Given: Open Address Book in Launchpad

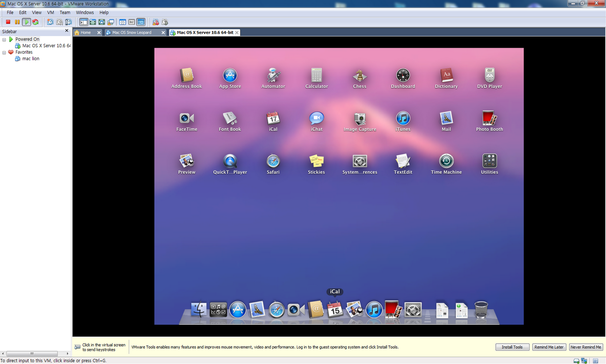Looking at the screenshot, I should 187,78.
